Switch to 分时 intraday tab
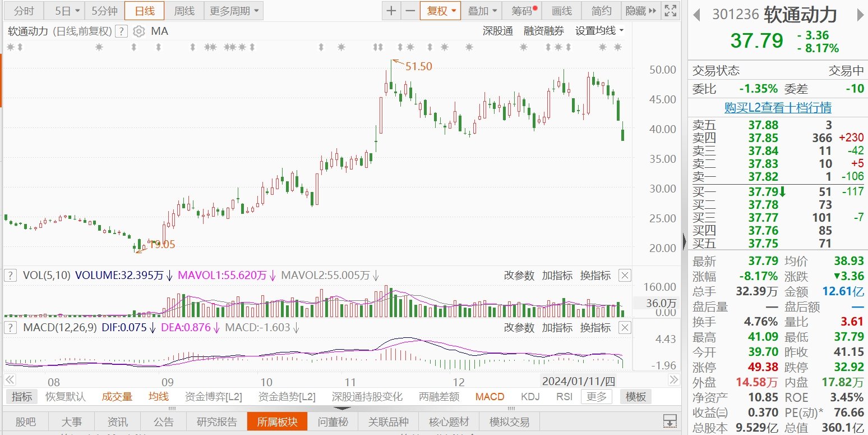 click(23, 11)
